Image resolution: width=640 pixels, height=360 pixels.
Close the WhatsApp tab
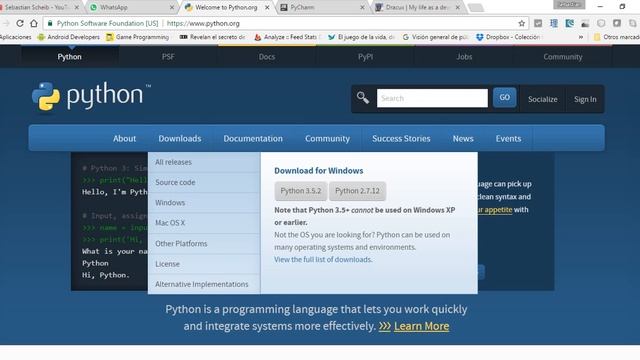(171, 7)
